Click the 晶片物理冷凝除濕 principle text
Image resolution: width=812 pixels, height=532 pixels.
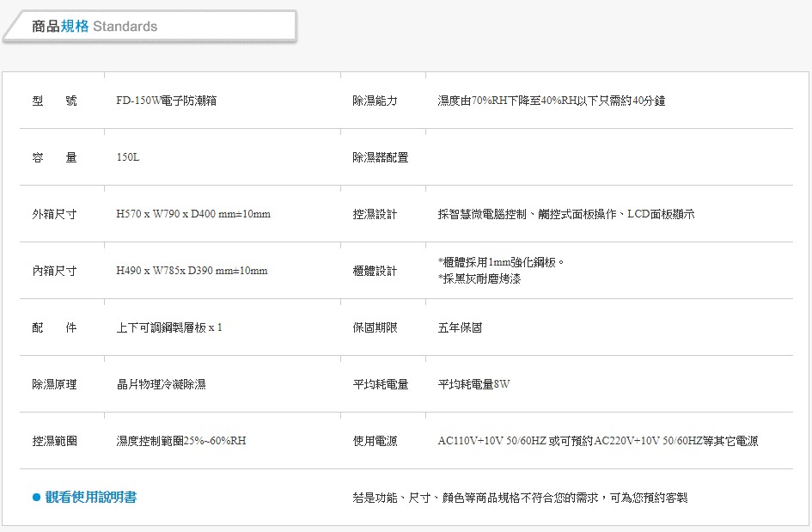(161, 384)
